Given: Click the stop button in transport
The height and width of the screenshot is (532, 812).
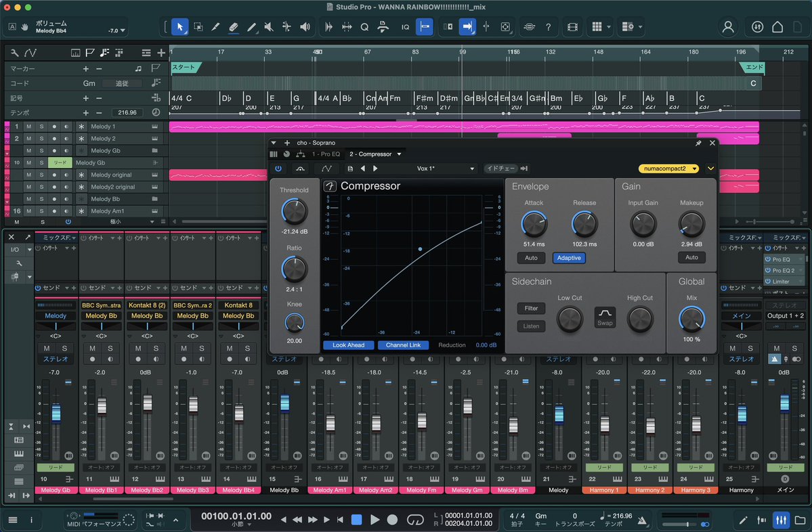Looking at the screenshot, I should (x=356, y=520).
